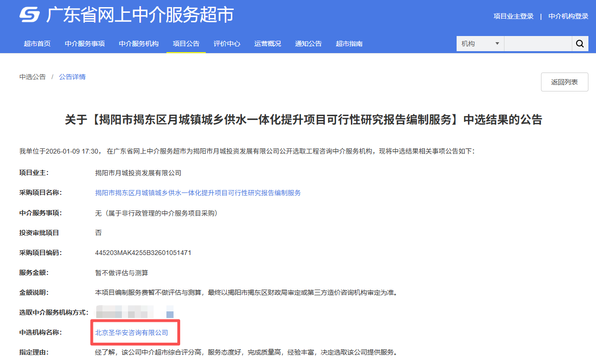Image resolution: width=596 pixels, height=364 pixels.
Task: Click the search magnifier icon
Action: 580,43
